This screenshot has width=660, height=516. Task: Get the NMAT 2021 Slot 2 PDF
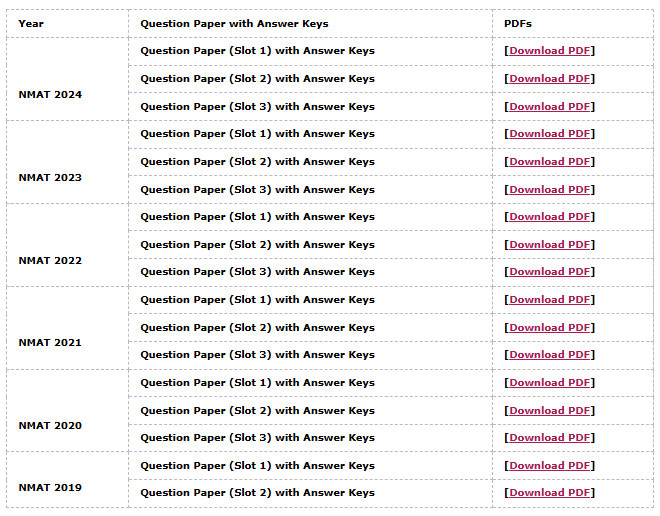click(x=550, y=328)
